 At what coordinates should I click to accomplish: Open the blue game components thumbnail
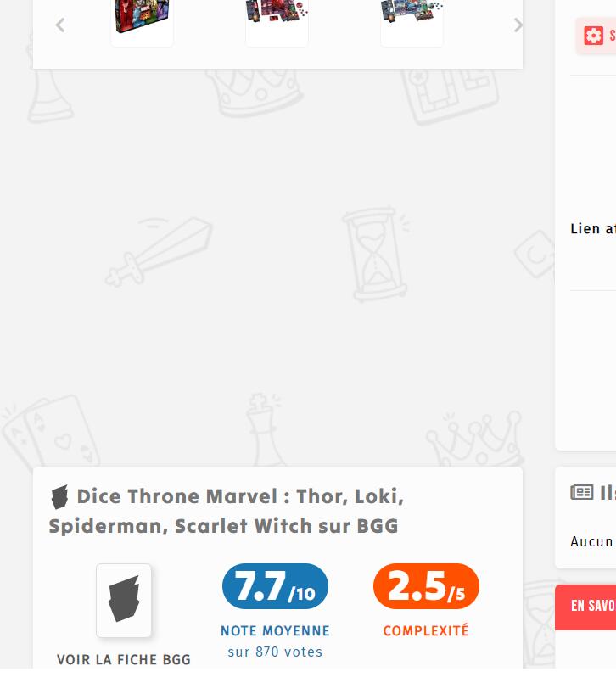[x=412, y=21]
